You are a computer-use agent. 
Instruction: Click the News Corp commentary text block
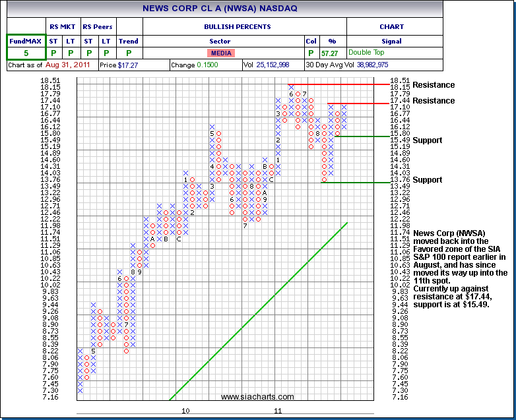pos(461,269)
